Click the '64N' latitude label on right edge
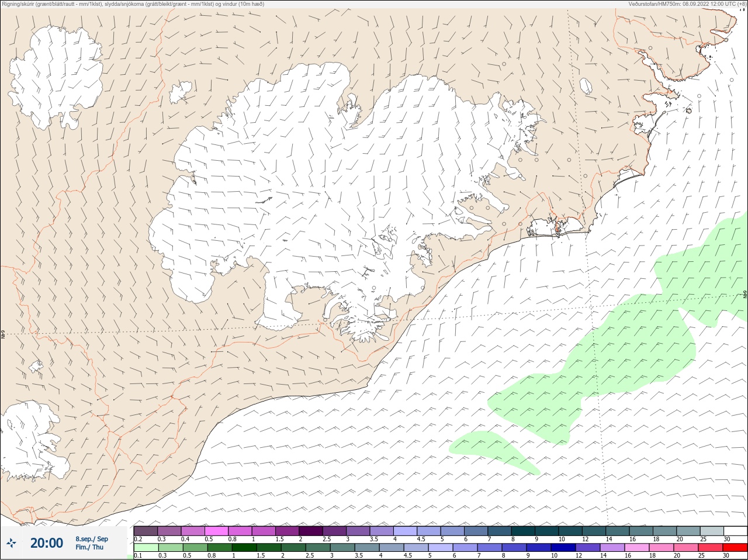This screenshot has width=748, height=560. coord(745,295)
